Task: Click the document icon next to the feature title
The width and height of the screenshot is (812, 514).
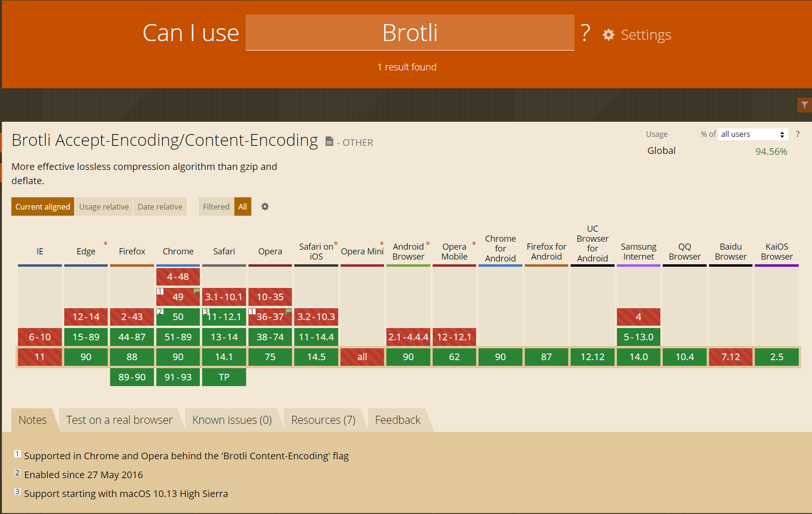Action: click(x=329, y=141)
